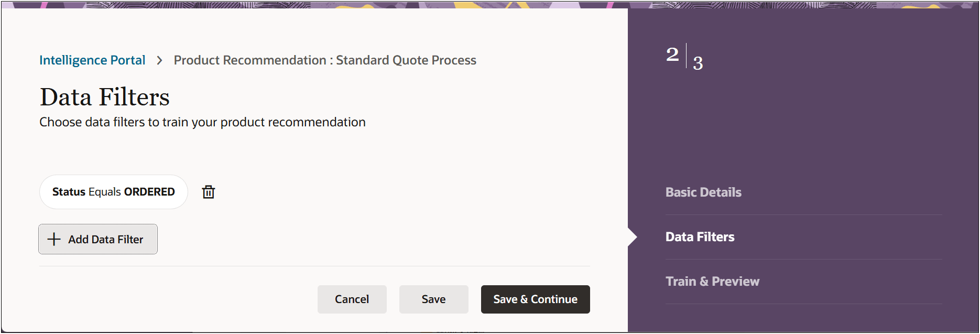Select the step number 3 indicator
The height and width of the screenshot is (334, 980).
click(x=698, y=63)
